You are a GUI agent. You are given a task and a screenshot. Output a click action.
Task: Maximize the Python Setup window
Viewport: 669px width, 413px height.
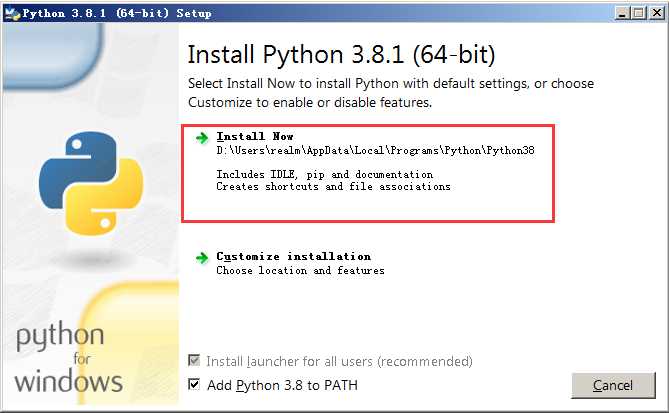[x=639, y=13]
